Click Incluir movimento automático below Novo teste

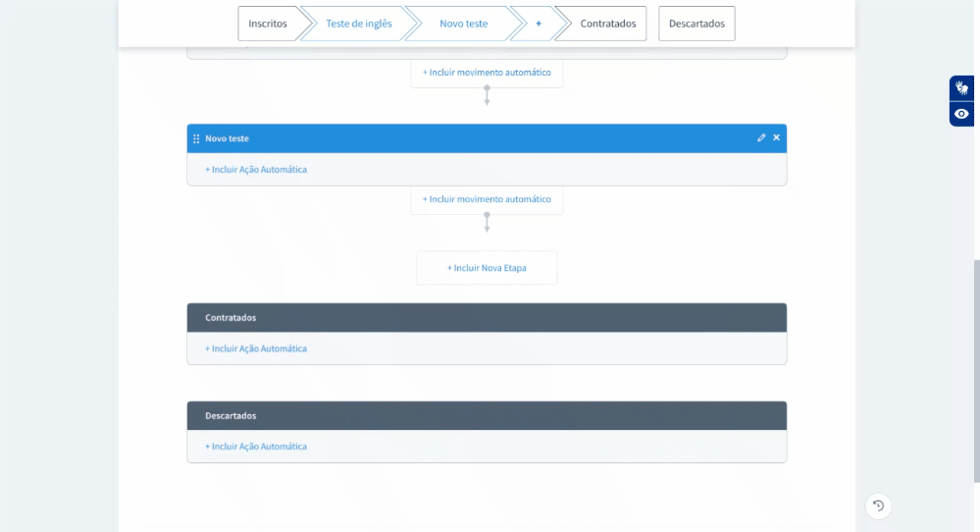(487, 199)
